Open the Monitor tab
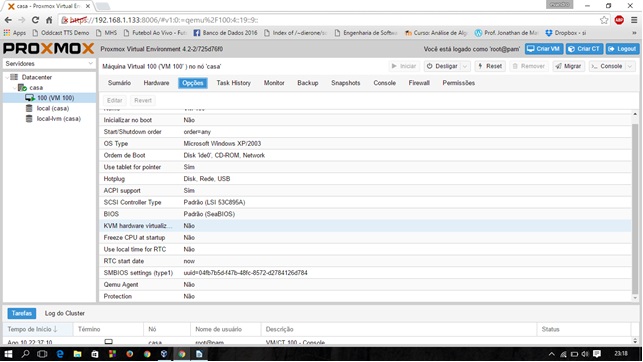The height and width of the screenshot is (362, 643). 274,83
